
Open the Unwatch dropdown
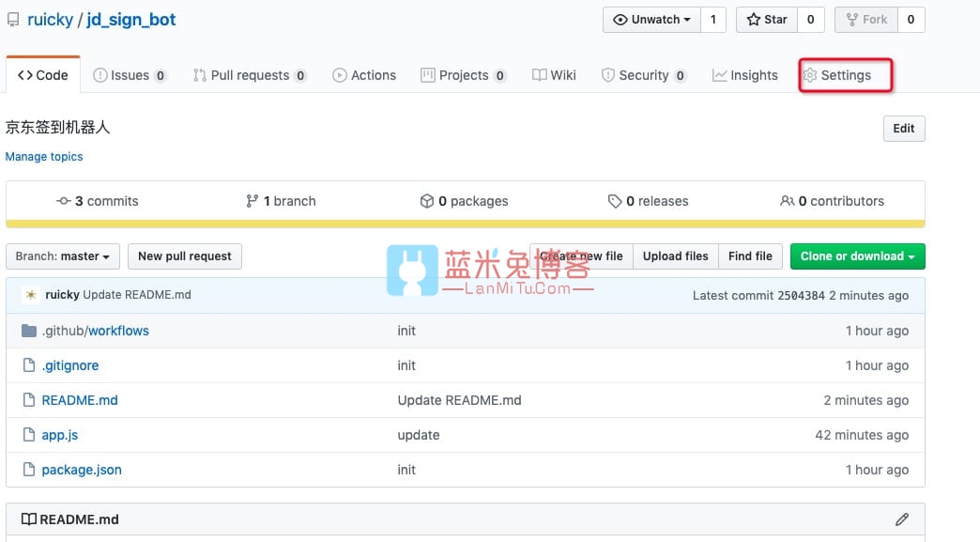[651, 20]
